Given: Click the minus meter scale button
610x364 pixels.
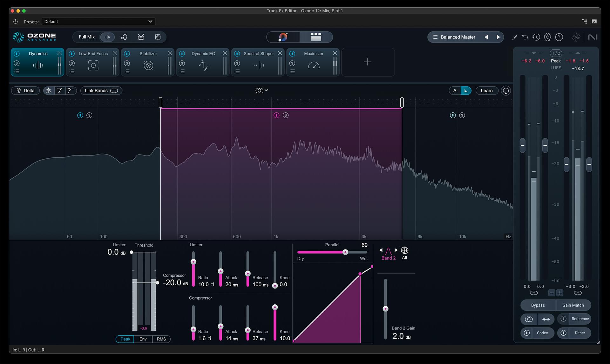Looking at the screenshot, I should [552, 293].
